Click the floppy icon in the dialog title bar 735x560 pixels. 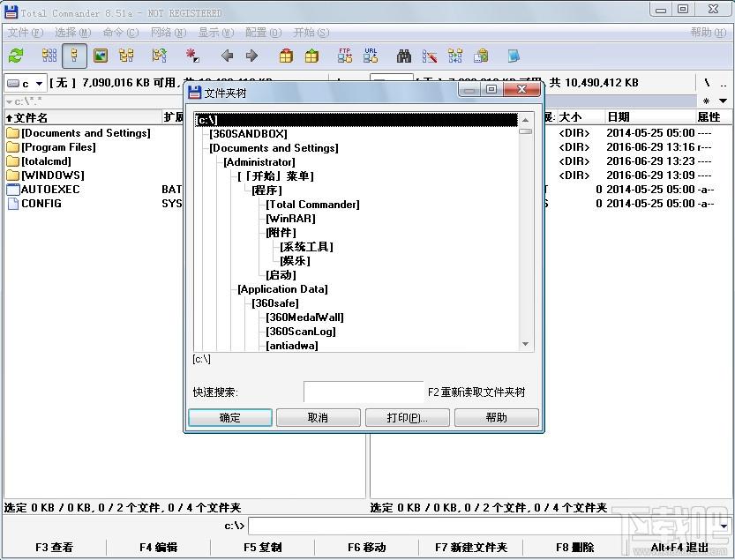pos(194,93)
